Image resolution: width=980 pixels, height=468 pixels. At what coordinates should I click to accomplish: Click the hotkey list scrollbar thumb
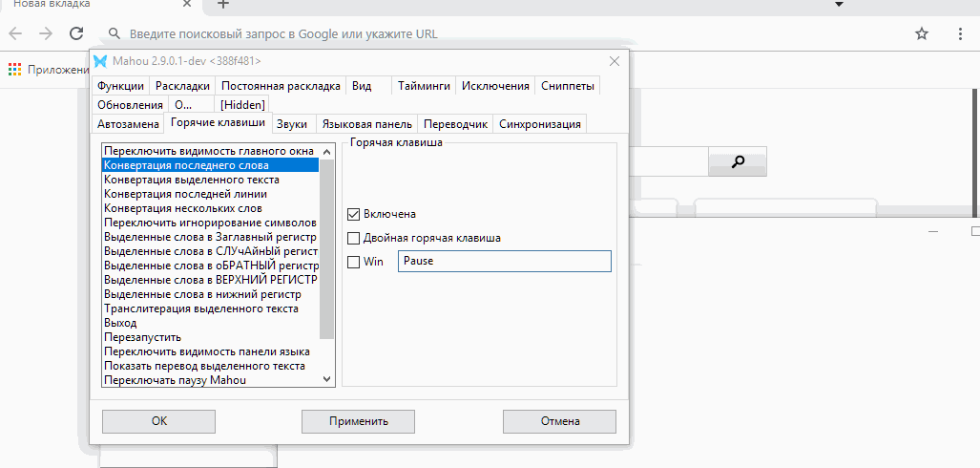click(x=327, y=248)
